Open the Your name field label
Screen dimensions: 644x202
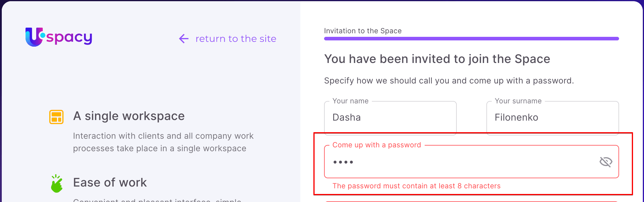coord(350,101)
